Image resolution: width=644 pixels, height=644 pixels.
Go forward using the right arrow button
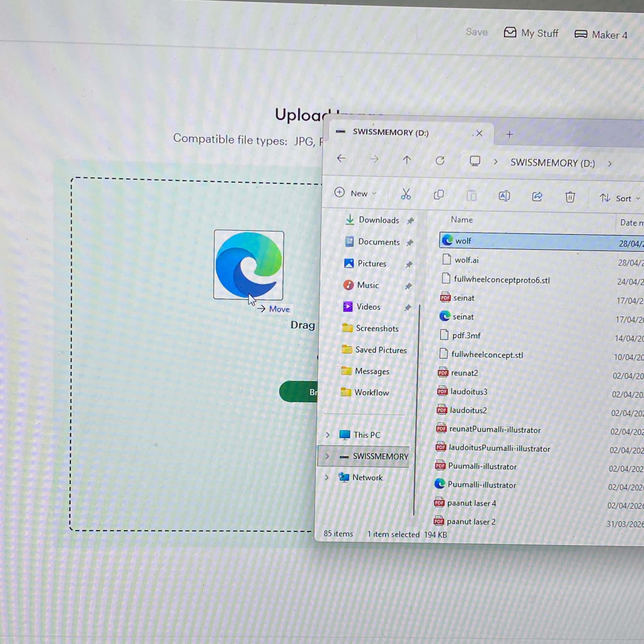(x=374, y=159)
